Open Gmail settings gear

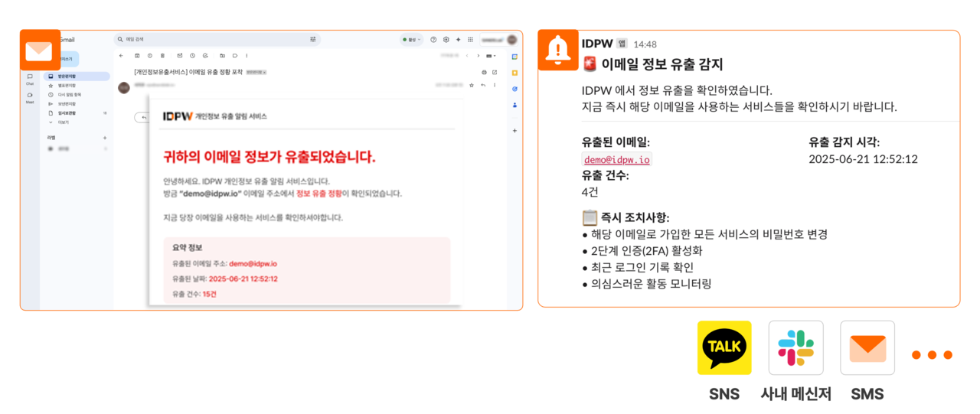pyautogui.click(x=446, y=40)
